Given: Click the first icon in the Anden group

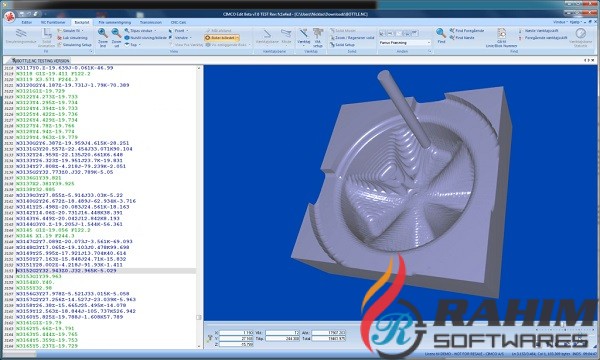Looking at the screenshot, I should click(x=382, y=33).
